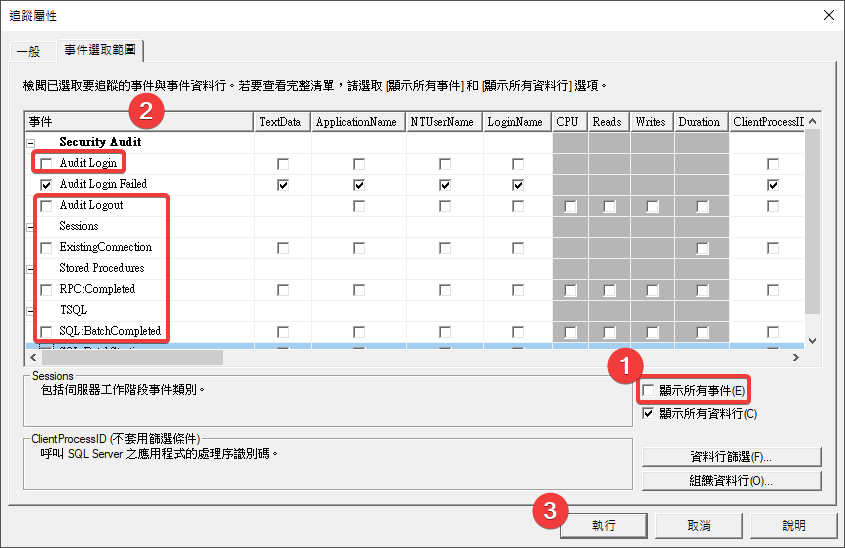Image resolution: width=845 pixels, height=548 pixels.
Task: Enable the Audit Login event checkbox
Action: click(x=46, y=163)
